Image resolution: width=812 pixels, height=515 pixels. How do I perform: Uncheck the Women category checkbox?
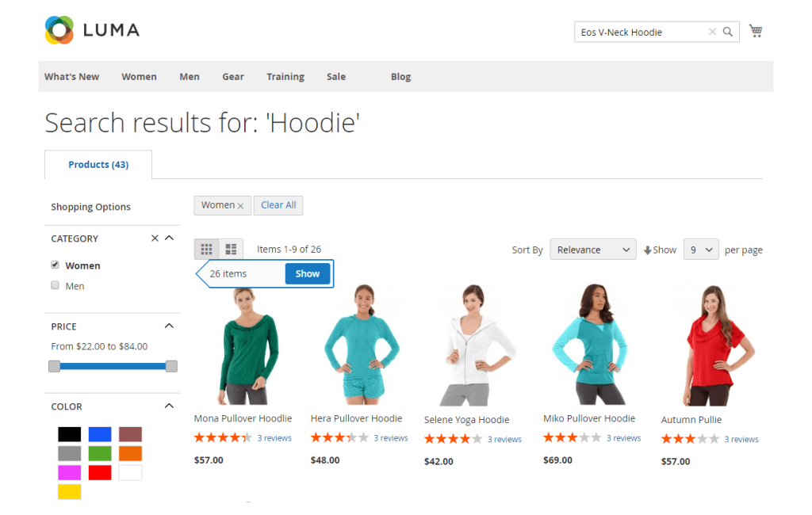point(55,265)
